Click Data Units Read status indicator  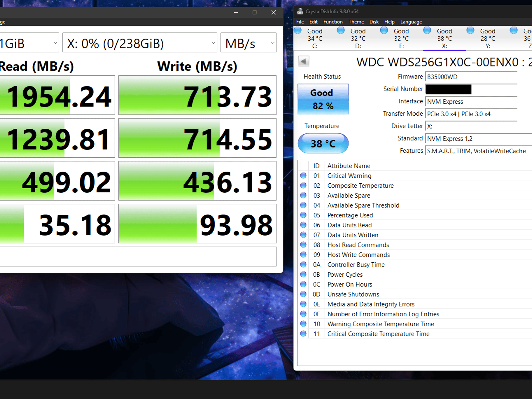(303, 225)
